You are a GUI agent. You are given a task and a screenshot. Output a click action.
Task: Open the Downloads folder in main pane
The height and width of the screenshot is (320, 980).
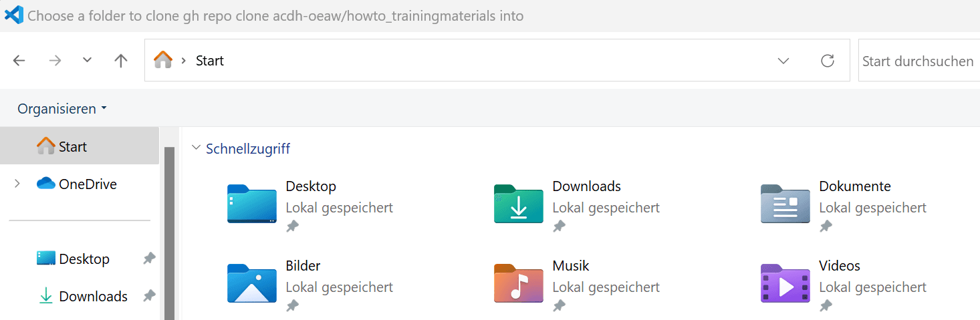coord(519,204)
